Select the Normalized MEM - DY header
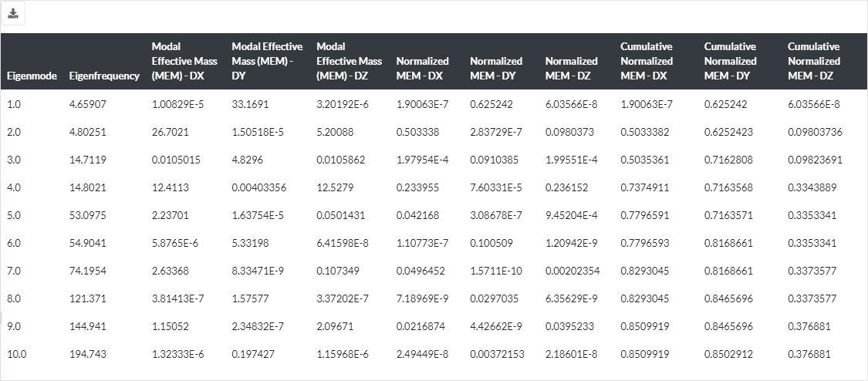This screenshot has height=381, width=868. point(496,68)
